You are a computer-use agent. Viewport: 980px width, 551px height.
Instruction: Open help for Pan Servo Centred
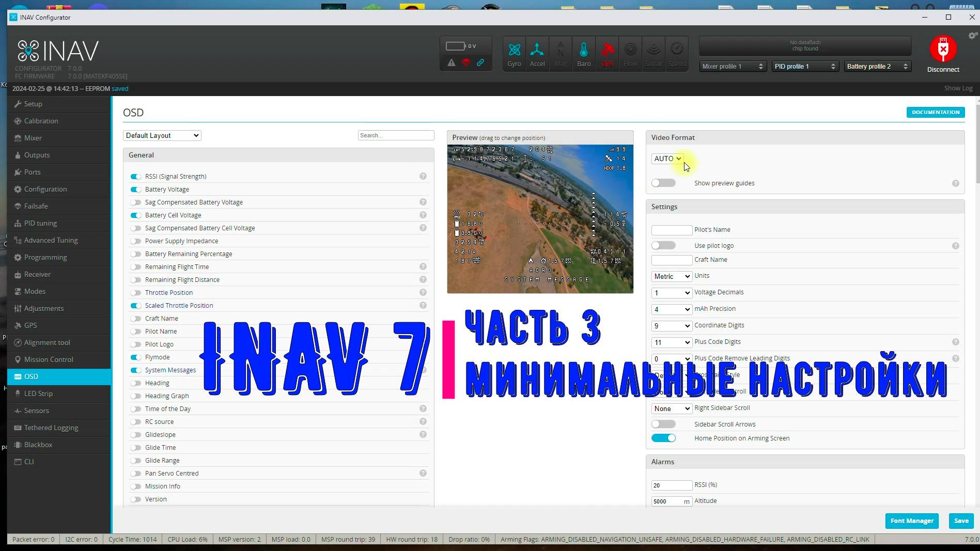[423, 474]
